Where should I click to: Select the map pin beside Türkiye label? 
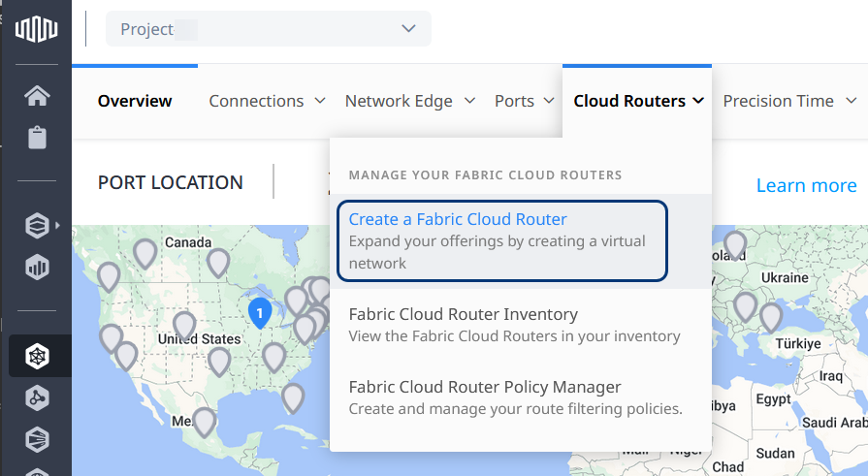(x=771, y=318)
